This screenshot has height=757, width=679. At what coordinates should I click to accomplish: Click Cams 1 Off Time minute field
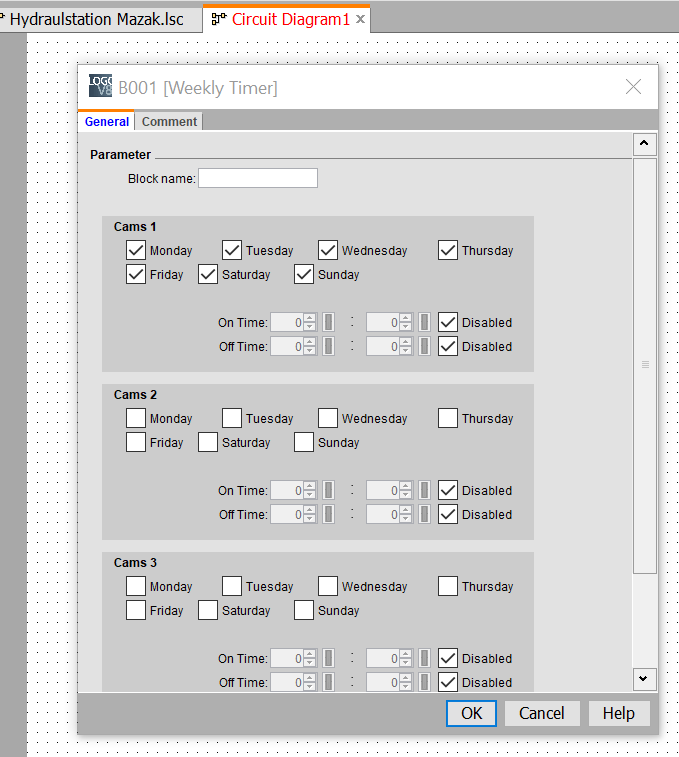[383, 347]
